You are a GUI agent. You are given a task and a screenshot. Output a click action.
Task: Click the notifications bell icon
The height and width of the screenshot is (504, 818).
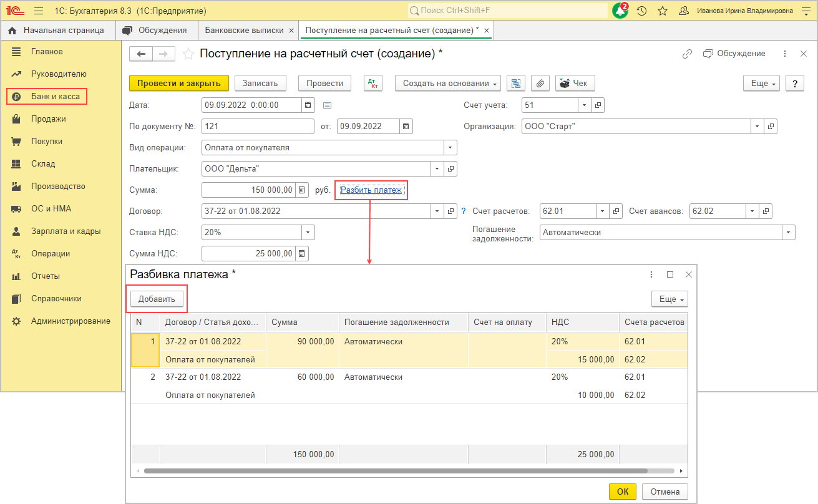pyautogui.click(x=620, y=11)
